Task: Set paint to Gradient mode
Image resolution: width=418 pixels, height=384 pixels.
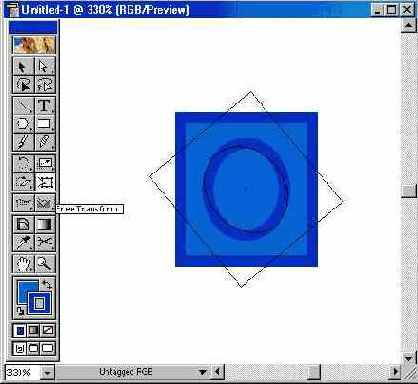Action: (x=34, y=330)
